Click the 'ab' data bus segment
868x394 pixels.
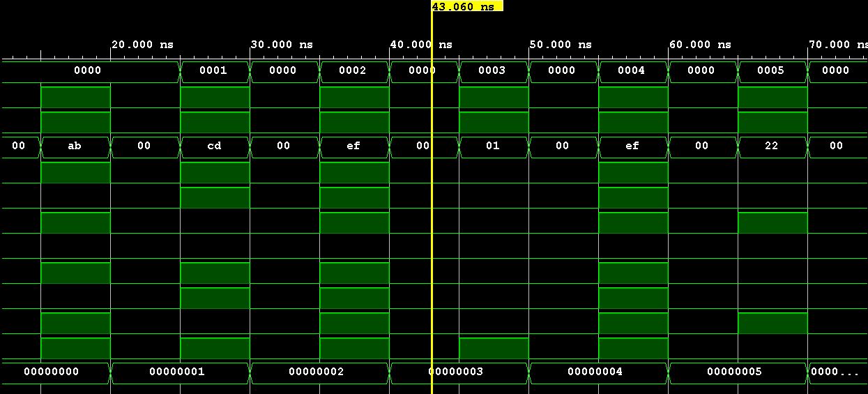[x=75, y=146]
